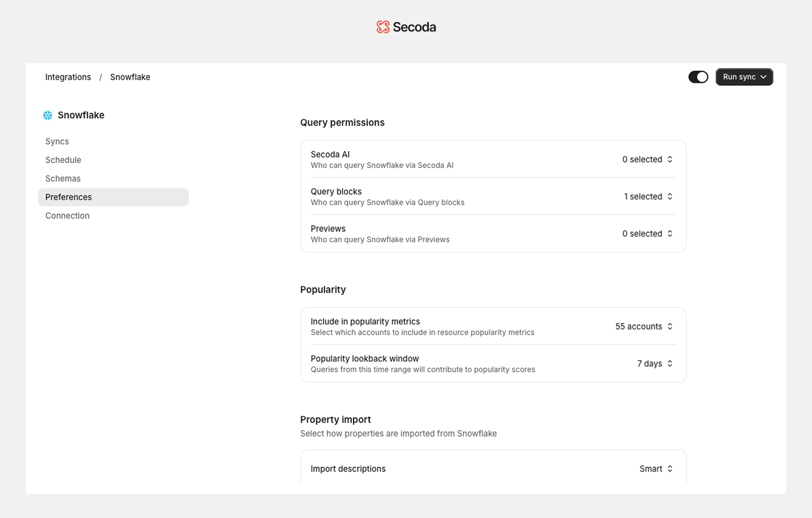Click the Snowflake sidebar title
The width and height of the screenshot is (812, 518).
pos(81,115)
